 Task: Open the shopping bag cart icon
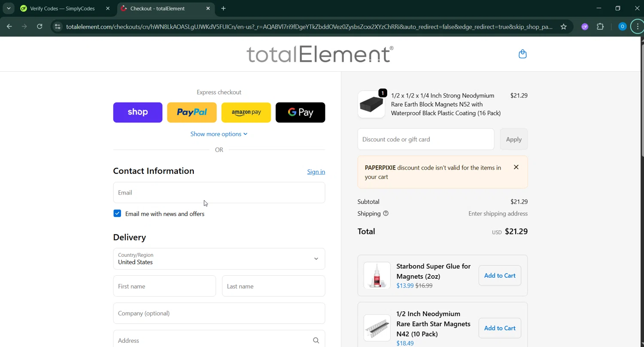tap(522, 54)
